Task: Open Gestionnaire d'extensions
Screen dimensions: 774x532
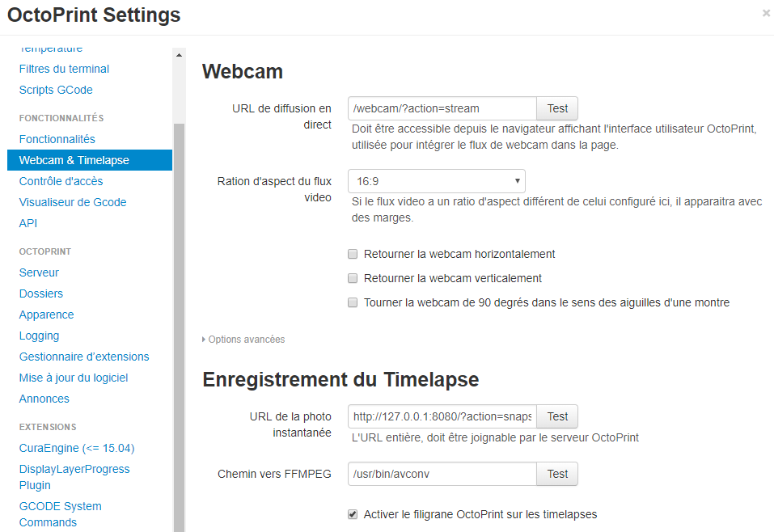Action: tap(84, 357)
